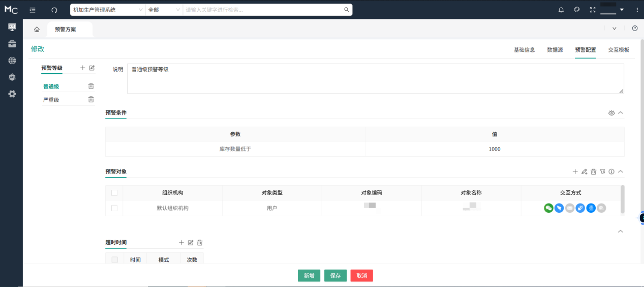The width and height of the screenshot is (644, 287).
Task: Toggle the 预警条件 eye visibility icon
Action: 611,113
